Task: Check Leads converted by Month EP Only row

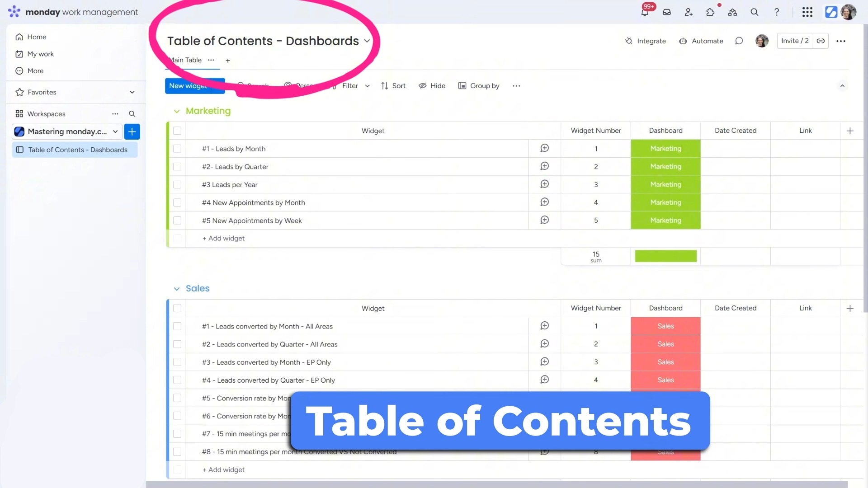Action: click(x=177, y=362)
